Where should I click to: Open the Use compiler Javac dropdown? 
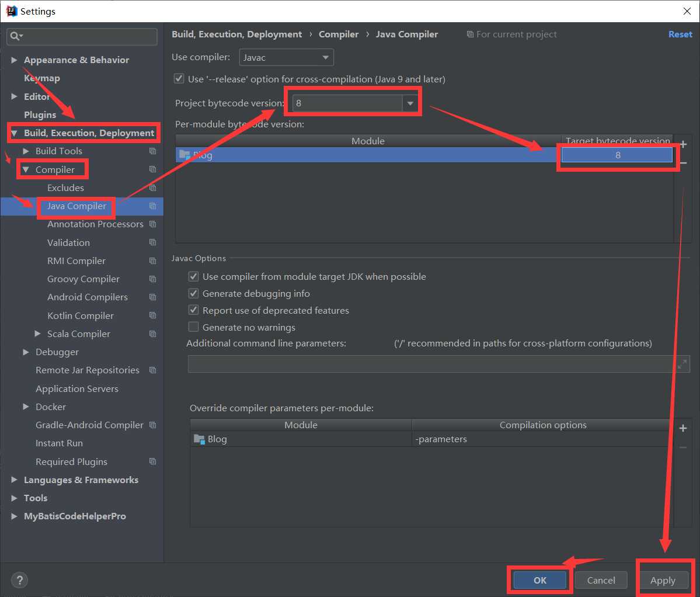[x=286, y=58]
